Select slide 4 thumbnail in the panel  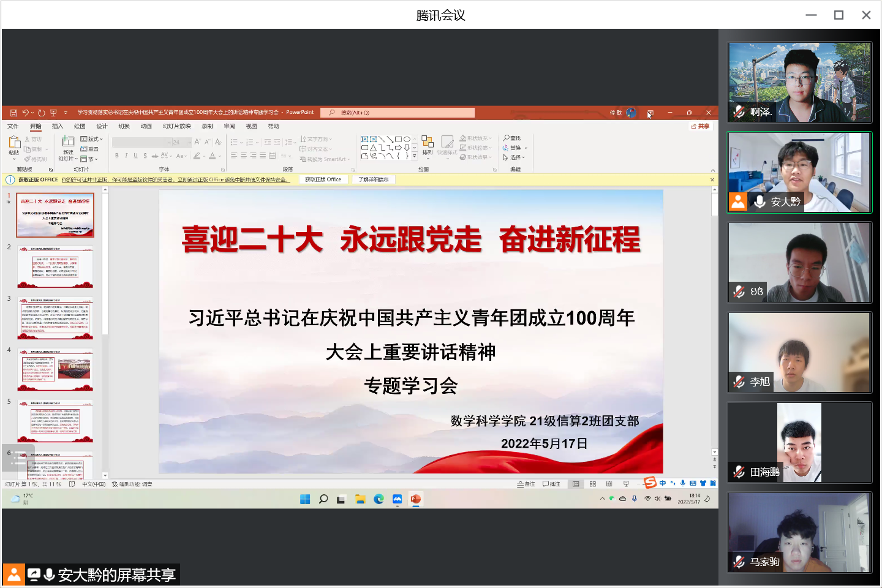(55, 370)
